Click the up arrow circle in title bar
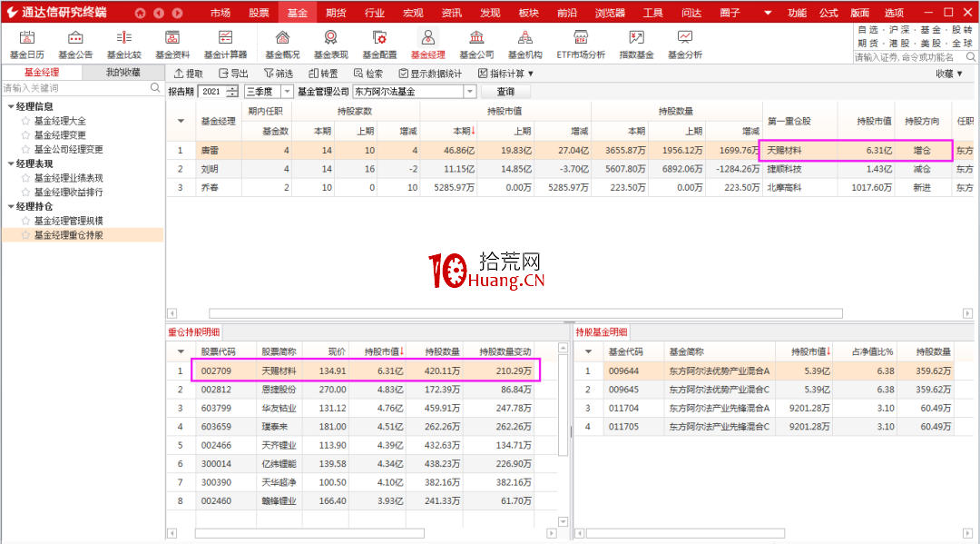This screenshot has width=980, height=544. point(140,13)
